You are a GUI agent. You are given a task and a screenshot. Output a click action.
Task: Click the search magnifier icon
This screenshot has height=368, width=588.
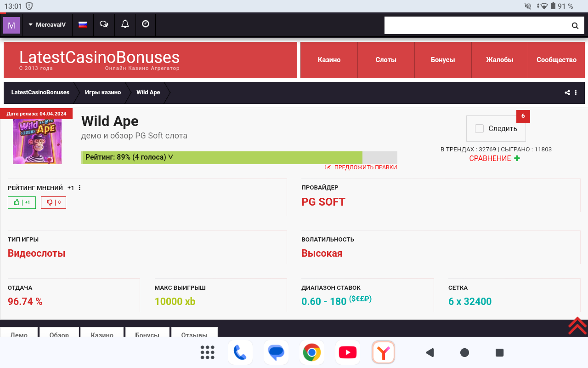pyautogui.click(x=575, y=26)
